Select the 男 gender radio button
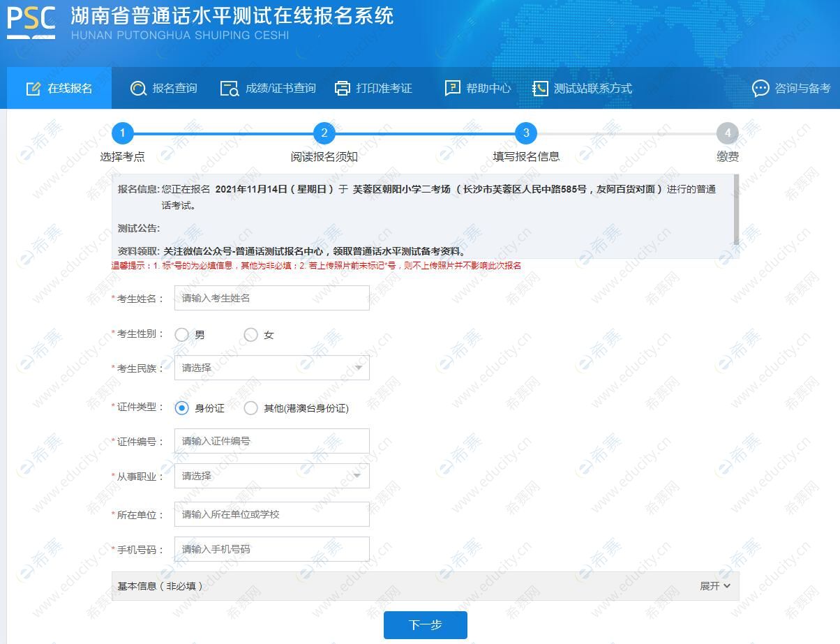This screenshot has height=644, width=840. (x=182, y=334)
